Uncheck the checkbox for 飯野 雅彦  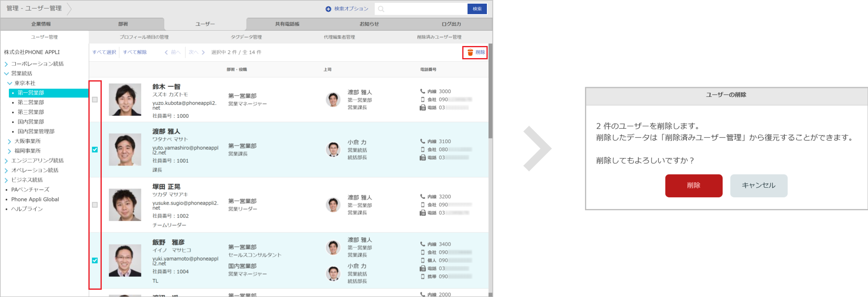tap(95, 261)
